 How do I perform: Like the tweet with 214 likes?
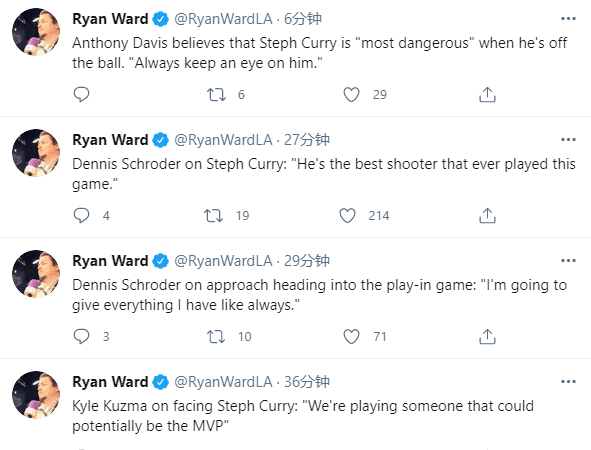tap(347, 216)
